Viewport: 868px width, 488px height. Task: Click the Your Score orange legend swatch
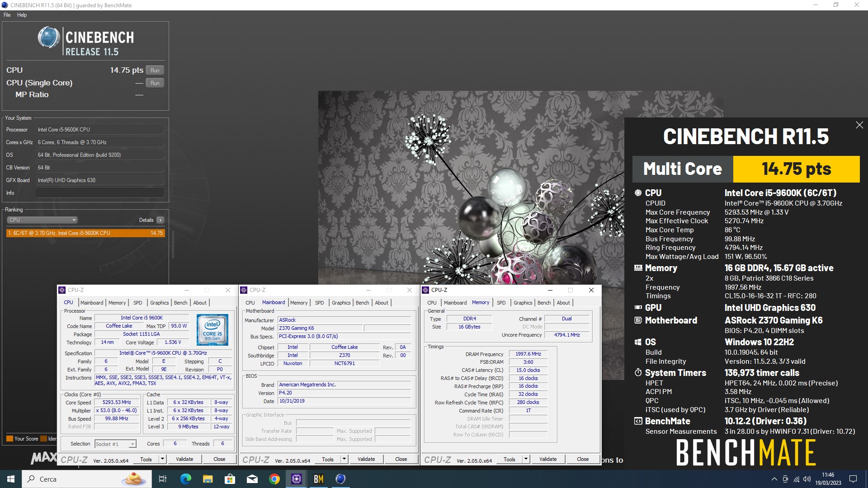[x=9, y=439]
